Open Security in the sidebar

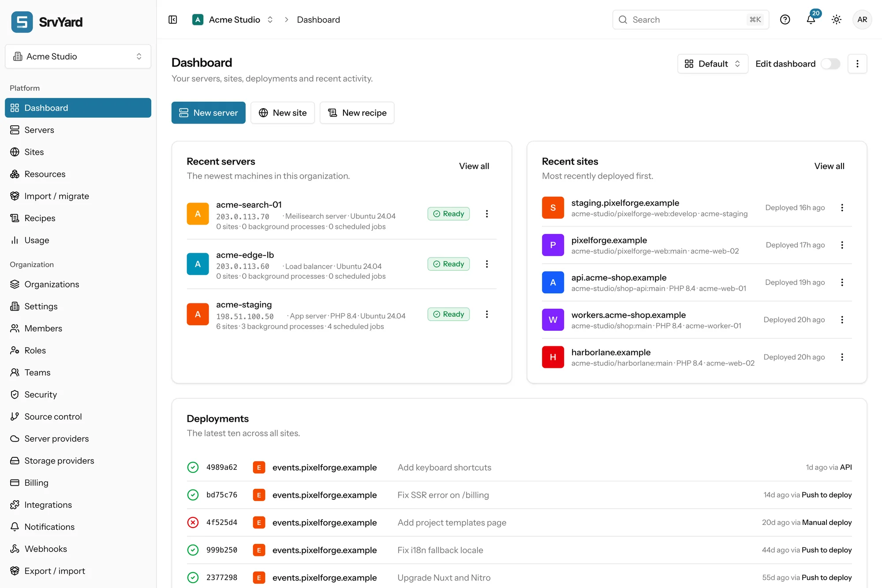[78, 394]
